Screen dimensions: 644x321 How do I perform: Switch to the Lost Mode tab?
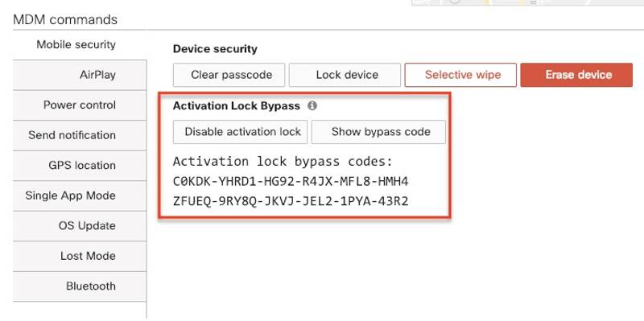[x=80, y=256]
